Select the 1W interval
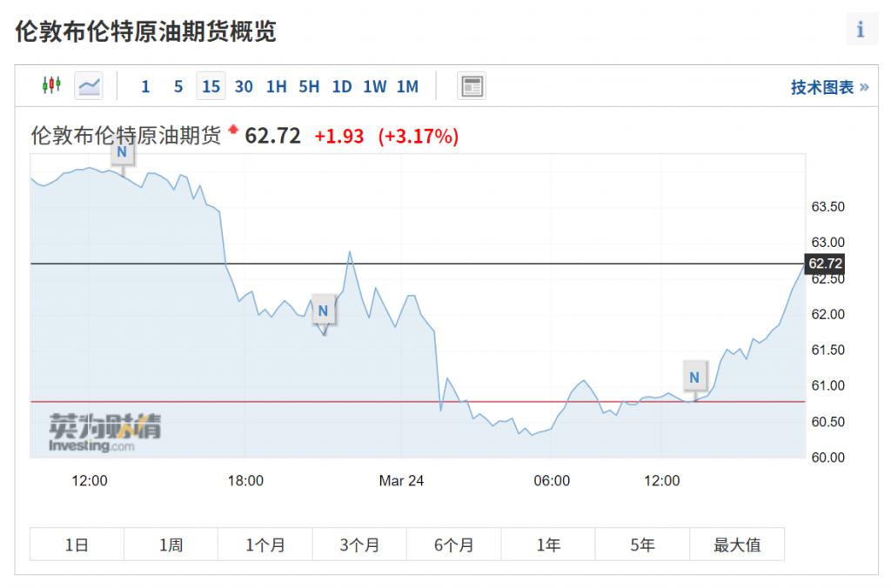The image size is (891, 588). 375,86
